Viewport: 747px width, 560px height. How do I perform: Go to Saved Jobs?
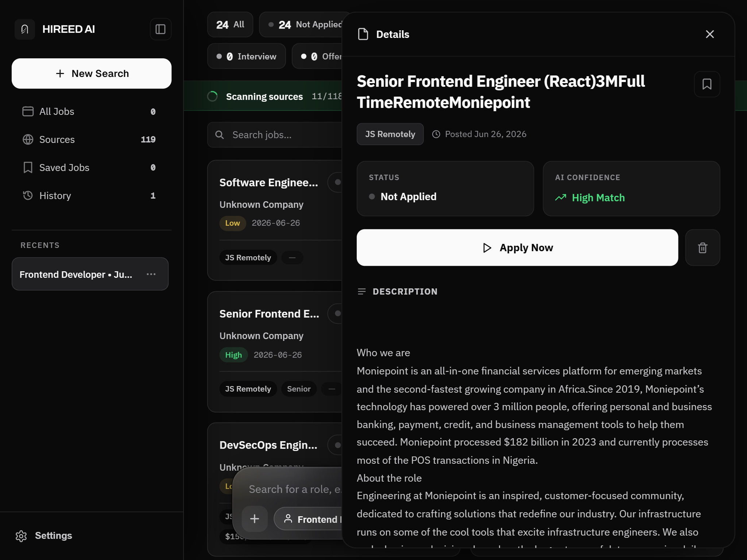(92, 168)
